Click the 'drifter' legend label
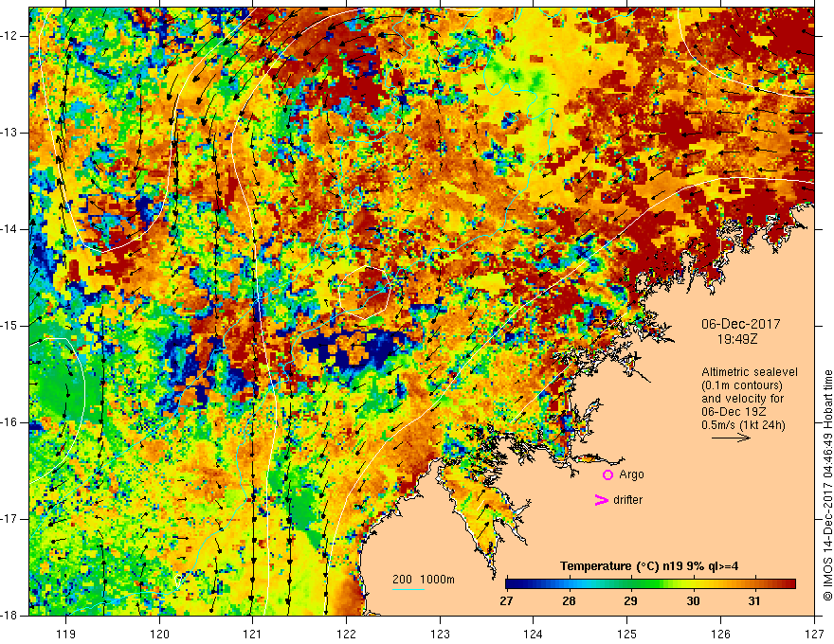This screenshot has width=834, height=644. pyautogui.click(x=627, y=500)
